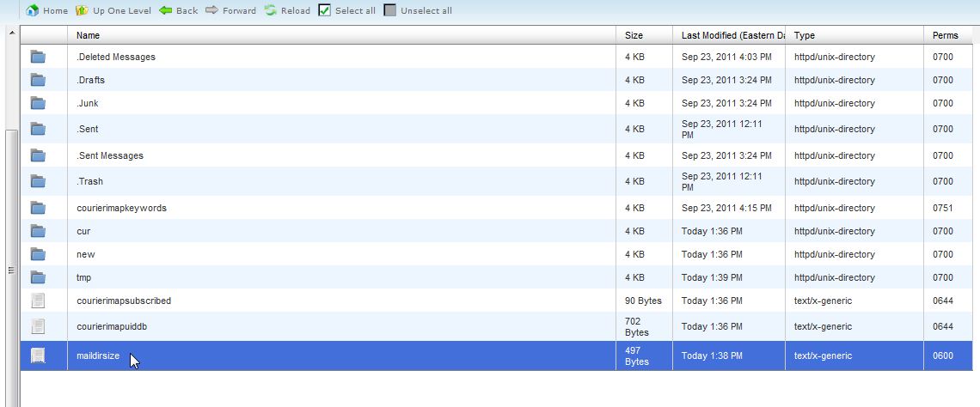Click the Forward arrow icon
The height and width of the screenshot is (407, 980).
click(x=211, y=10)
